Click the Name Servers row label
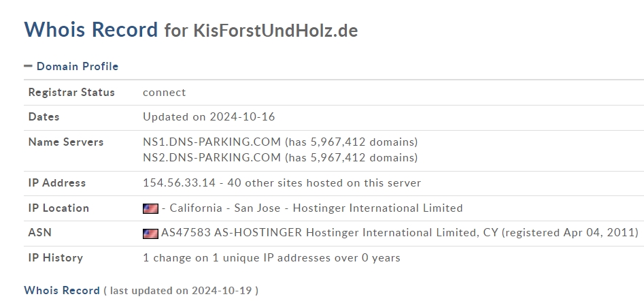The image size is (644, 303). tap(66, 142)
